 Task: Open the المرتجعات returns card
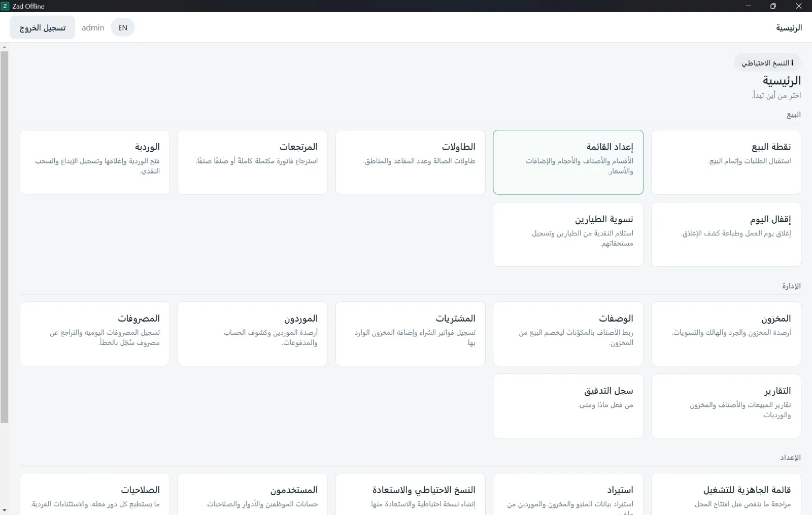pyautogui.click(x=252, y=162)
